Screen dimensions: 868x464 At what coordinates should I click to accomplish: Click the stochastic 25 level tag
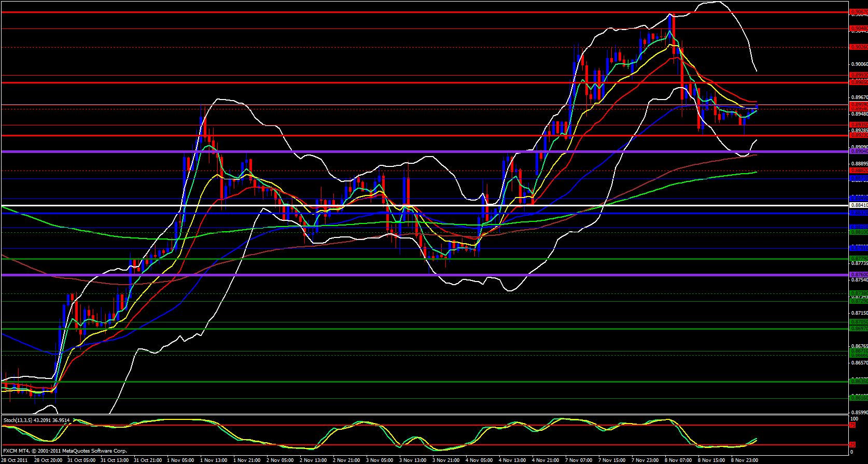[853, 445]
